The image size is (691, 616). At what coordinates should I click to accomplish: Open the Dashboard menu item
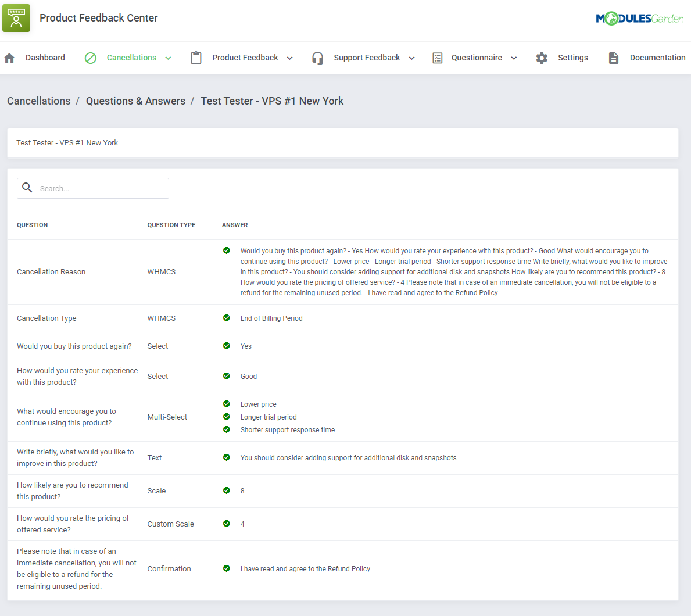(45, 58)
